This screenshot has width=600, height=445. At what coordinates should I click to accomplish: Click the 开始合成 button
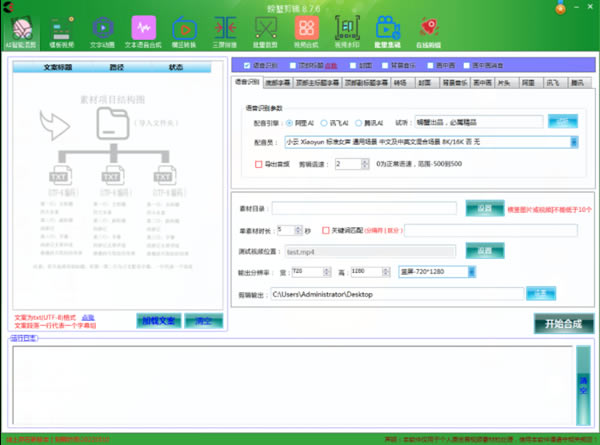coord(563,323)
